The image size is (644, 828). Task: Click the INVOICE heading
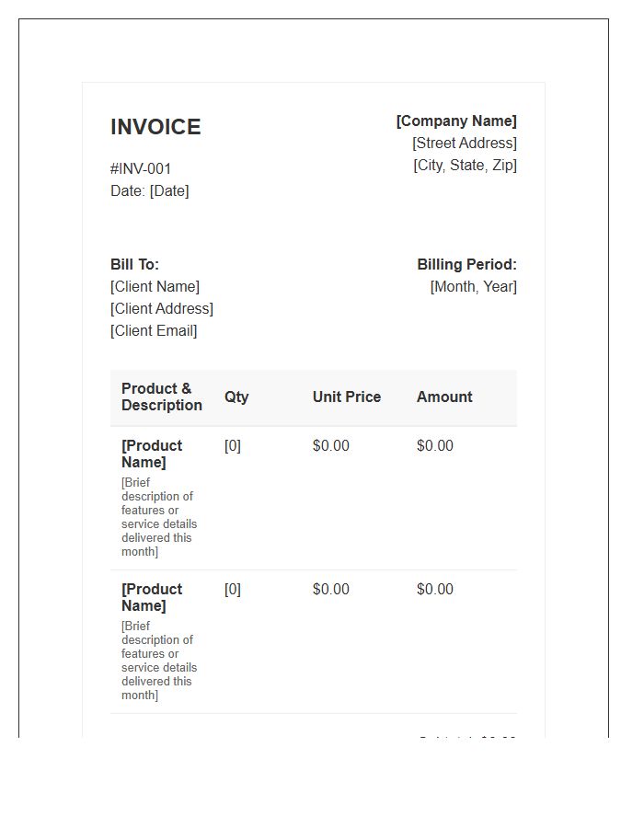pyautogui.click(x=155, y=127)
